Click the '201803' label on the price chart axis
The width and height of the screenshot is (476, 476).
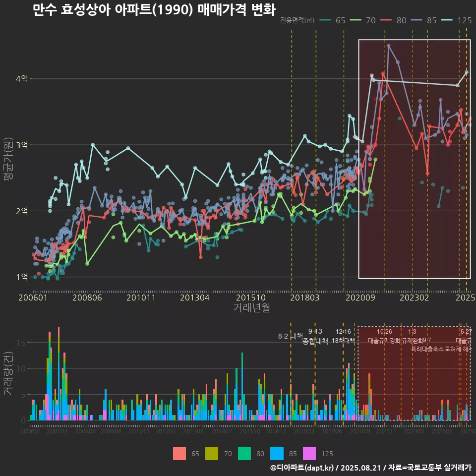pyautogui.click(x=305, y=297)
